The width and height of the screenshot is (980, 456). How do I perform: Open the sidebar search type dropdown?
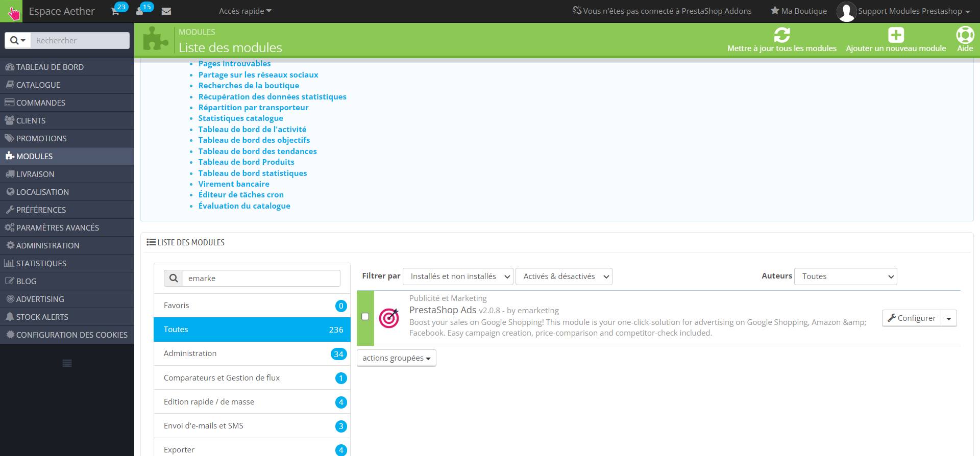(x=18, y=40)
